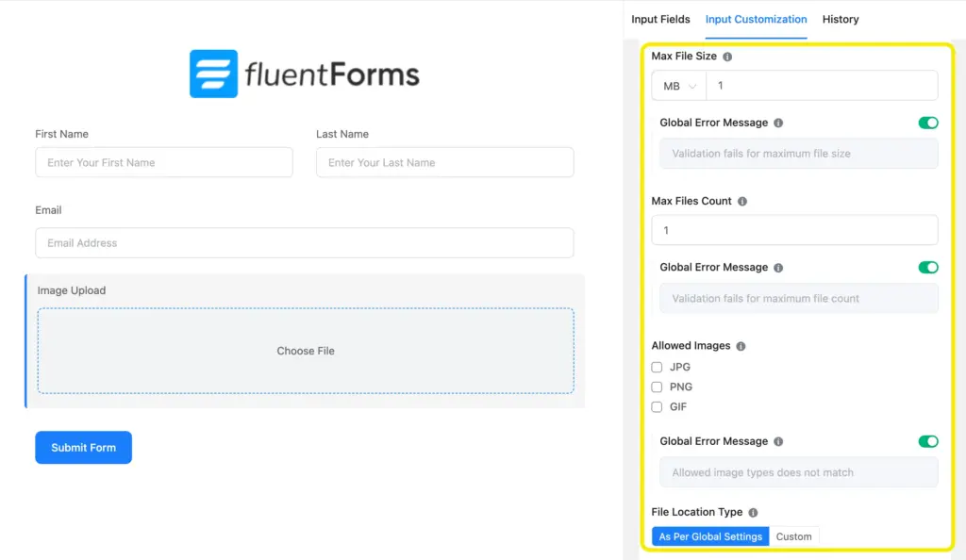Viewport: 966px width, 560px height.
Task: Open the MB unit dropdown
Action: 678,86
